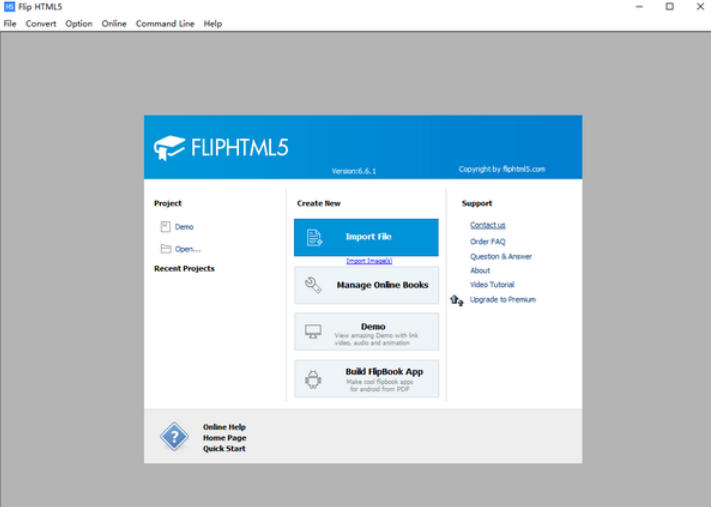Click the Demo project file icon
This screenshot has height=507, width=711.
coord(165,227)
